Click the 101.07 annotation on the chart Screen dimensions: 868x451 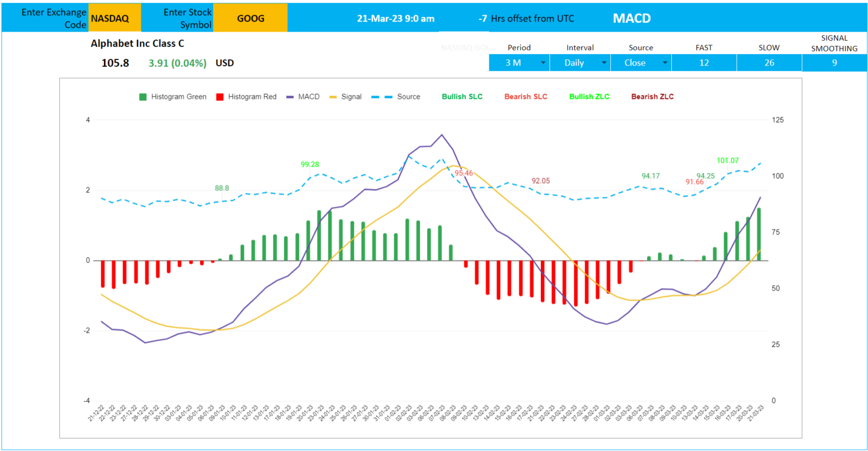[x=728, y=161]
